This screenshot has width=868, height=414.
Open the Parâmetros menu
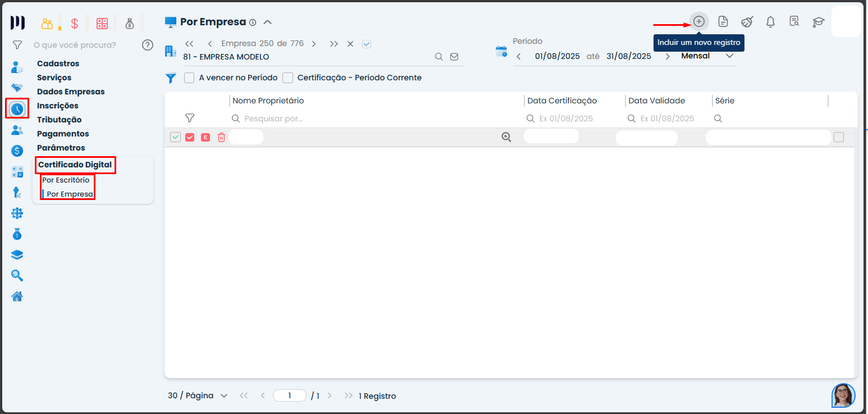[61, 148]
